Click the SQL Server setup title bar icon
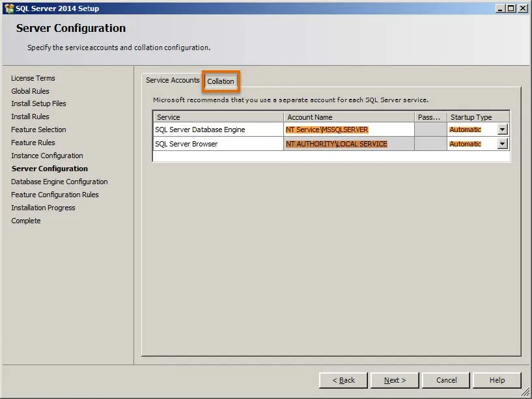The image size is (532, 399). coord(9,8)
